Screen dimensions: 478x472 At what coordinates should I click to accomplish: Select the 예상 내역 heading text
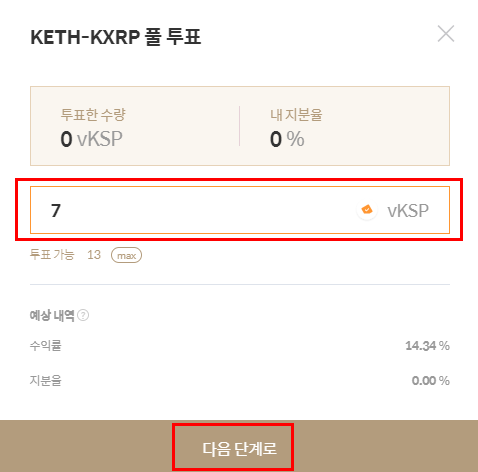52,315
